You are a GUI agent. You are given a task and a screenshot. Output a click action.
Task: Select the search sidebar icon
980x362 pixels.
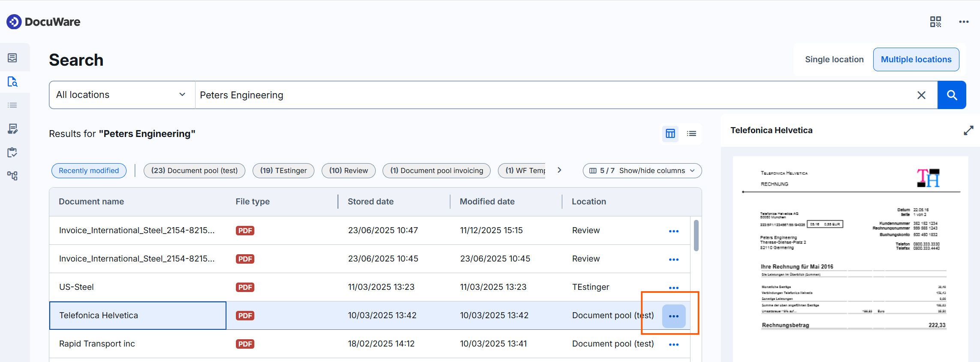(x=12, y=82)
